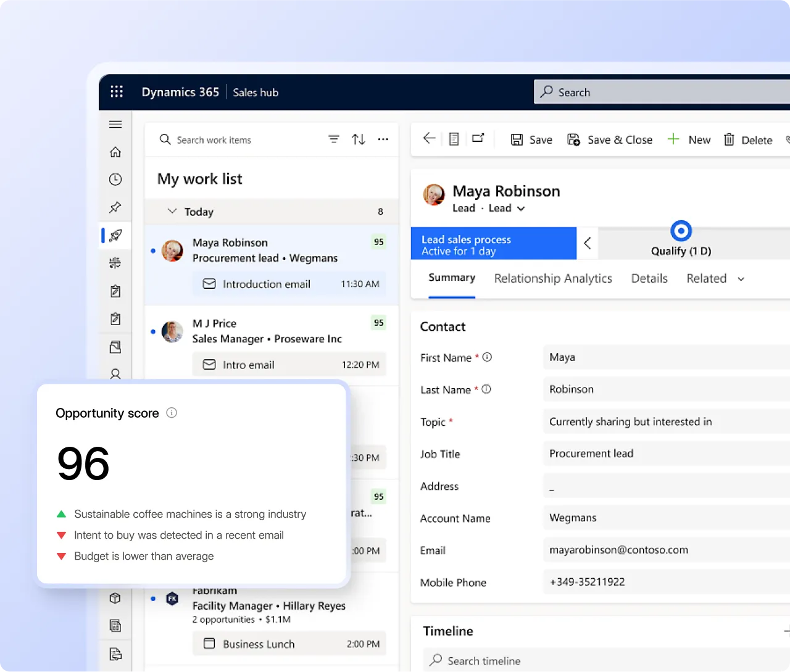Go back with the left arrow

coord(430,138)
